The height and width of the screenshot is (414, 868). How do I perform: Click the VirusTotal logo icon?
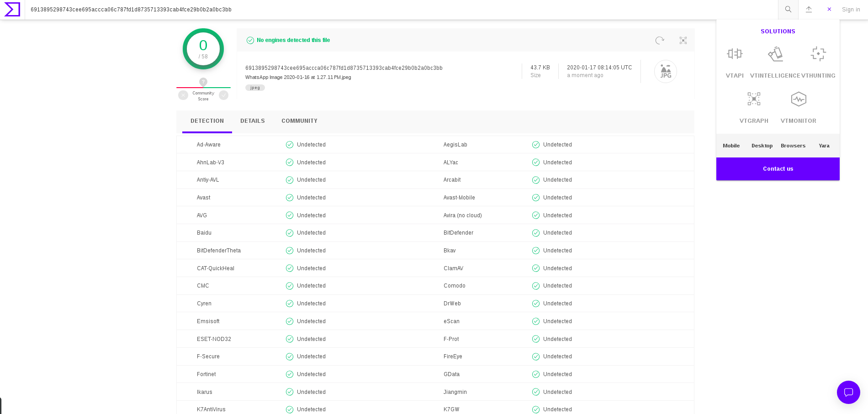pyautogui.click(x=12, y=9)
